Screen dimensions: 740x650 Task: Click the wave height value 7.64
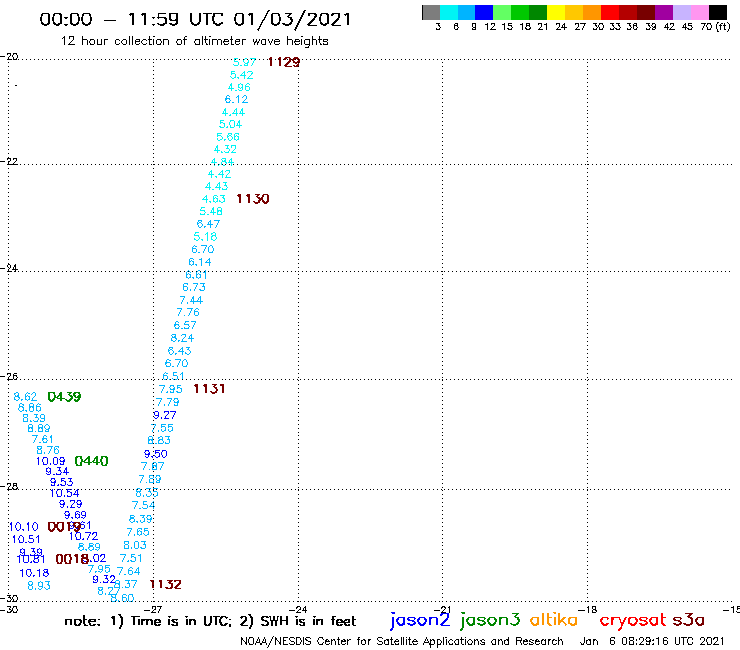tap(129, 571)
